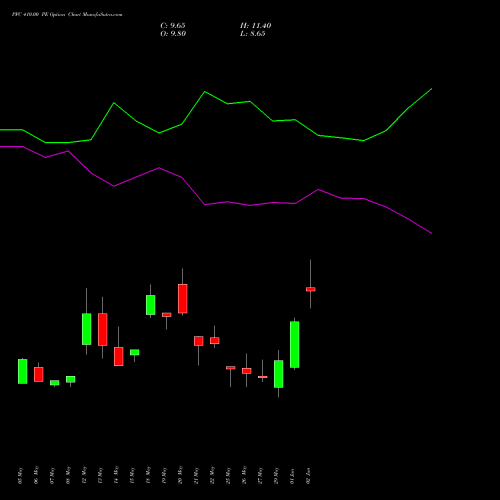
Task: Click the 20 May date label
Action: tap(181, 475)
